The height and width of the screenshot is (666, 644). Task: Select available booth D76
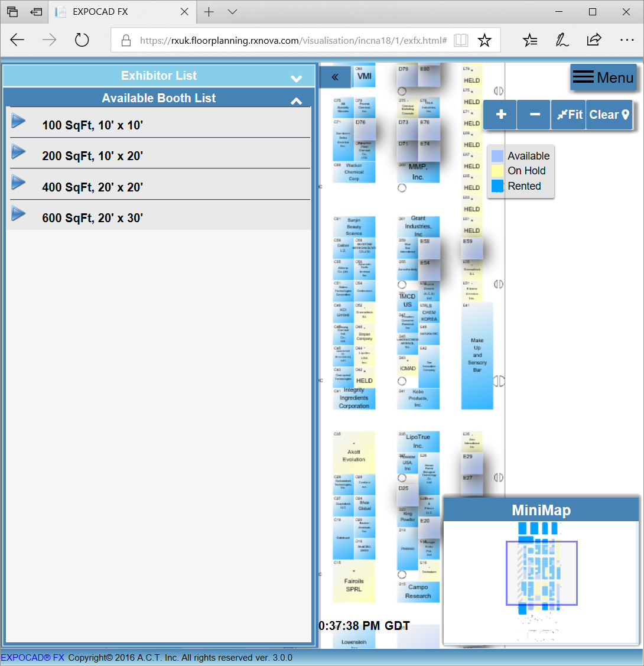[365, 129]
